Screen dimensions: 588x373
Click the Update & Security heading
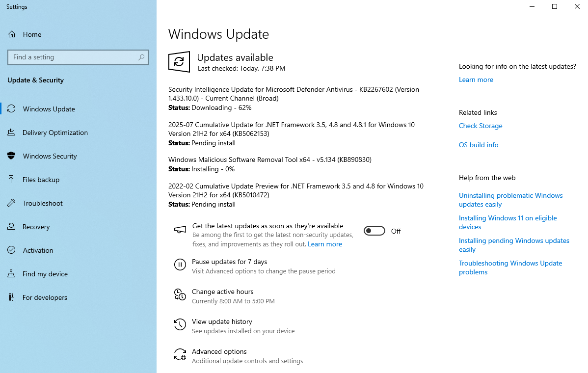[x=36, y=80]
